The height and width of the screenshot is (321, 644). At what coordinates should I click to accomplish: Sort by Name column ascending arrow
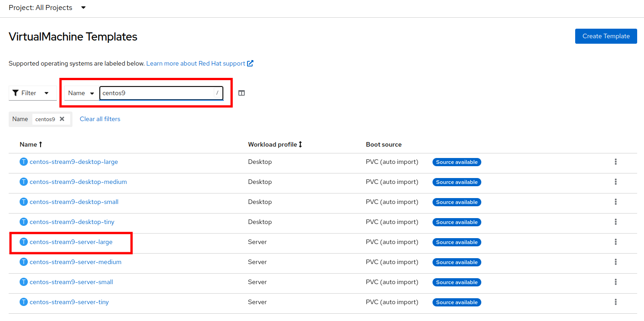(x=41, y=144)
